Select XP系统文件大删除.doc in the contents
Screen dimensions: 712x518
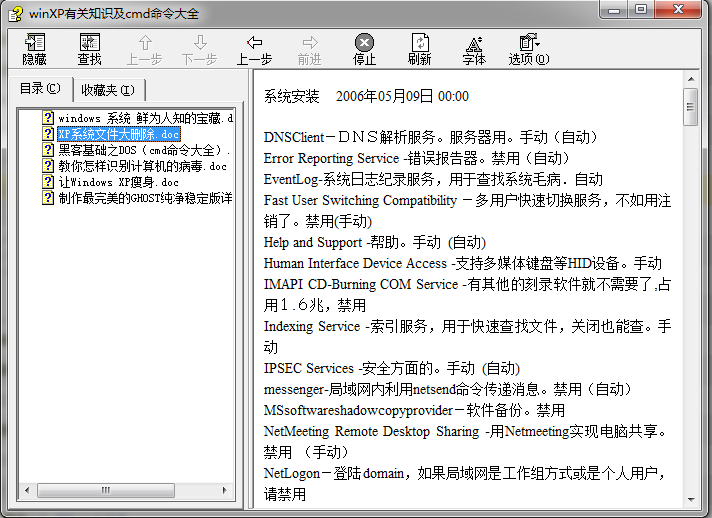[112, 134]
